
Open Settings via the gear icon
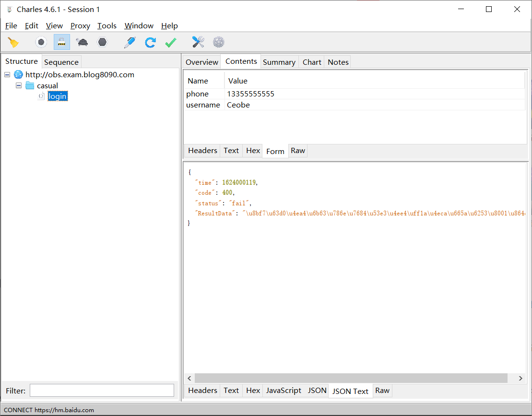218,42
